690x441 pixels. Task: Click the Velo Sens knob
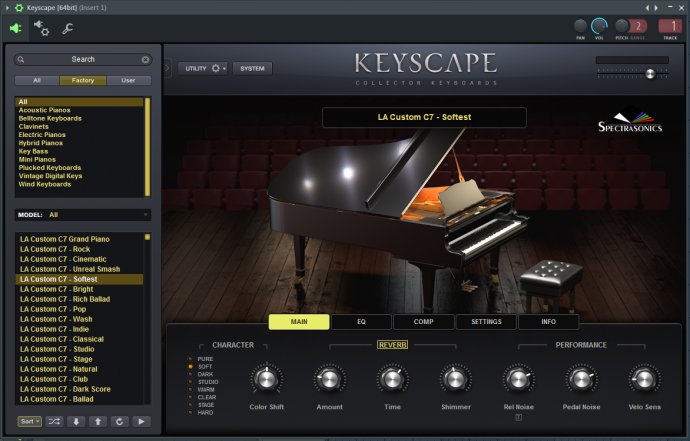[644, 379]
